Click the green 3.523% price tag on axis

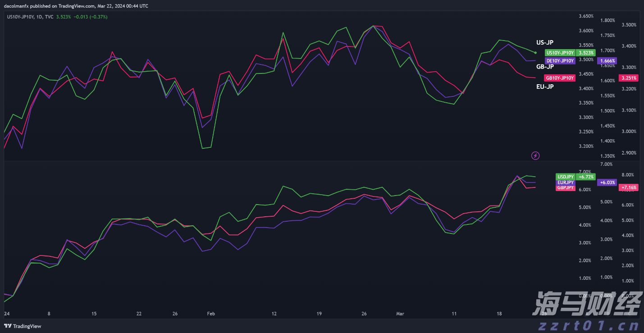[586, 53]
